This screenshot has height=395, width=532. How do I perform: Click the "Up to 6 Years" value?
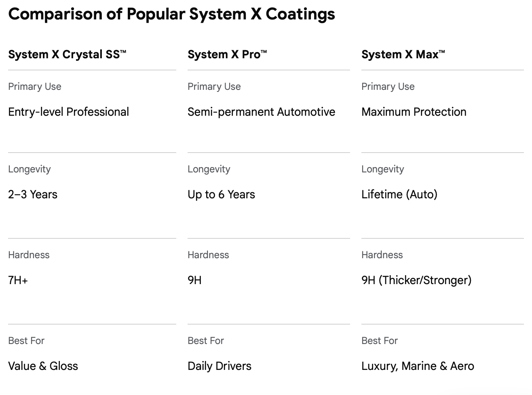221,195
